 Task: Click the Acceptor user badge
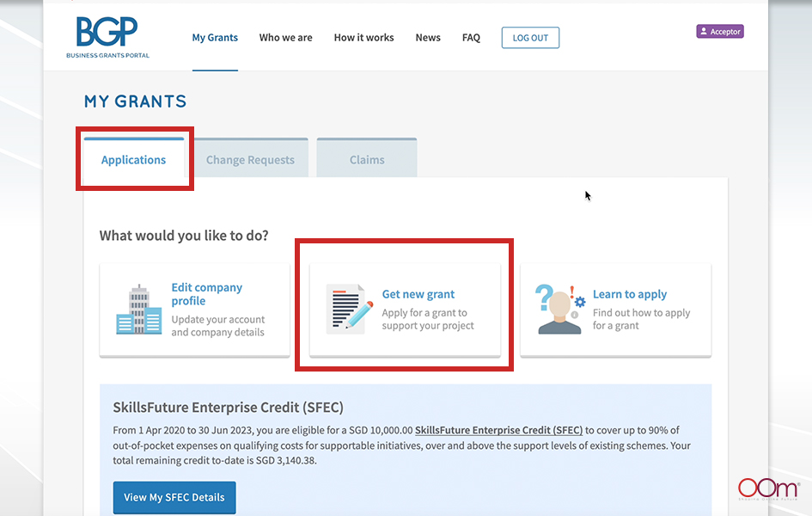click(x=720, y=32)
